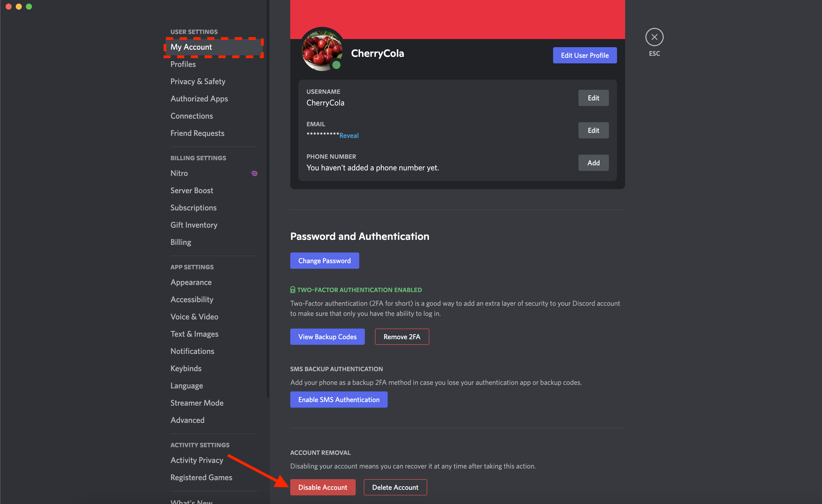Click the Nitro purple icon in billing

(x=254, y=172)
